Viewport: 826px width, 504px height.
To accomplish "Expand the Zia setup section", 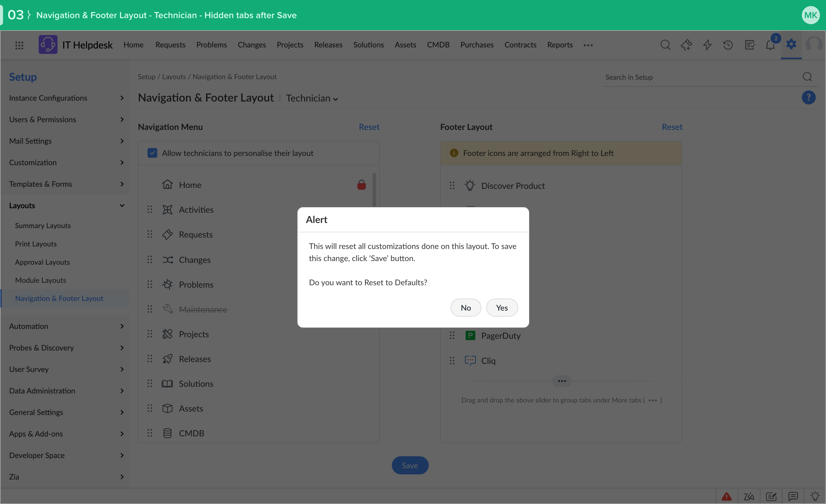I will click(67, 477).
